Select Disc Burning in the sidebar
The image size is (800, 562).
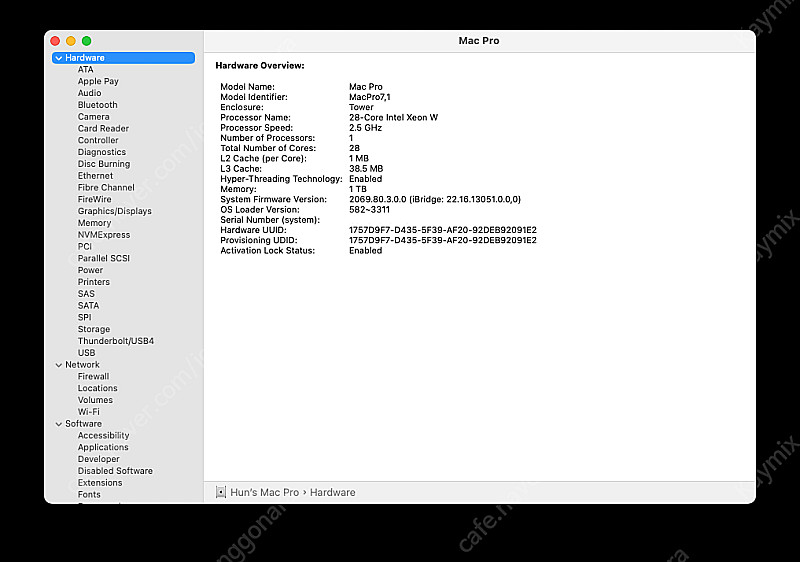click(x=104, y=164)
